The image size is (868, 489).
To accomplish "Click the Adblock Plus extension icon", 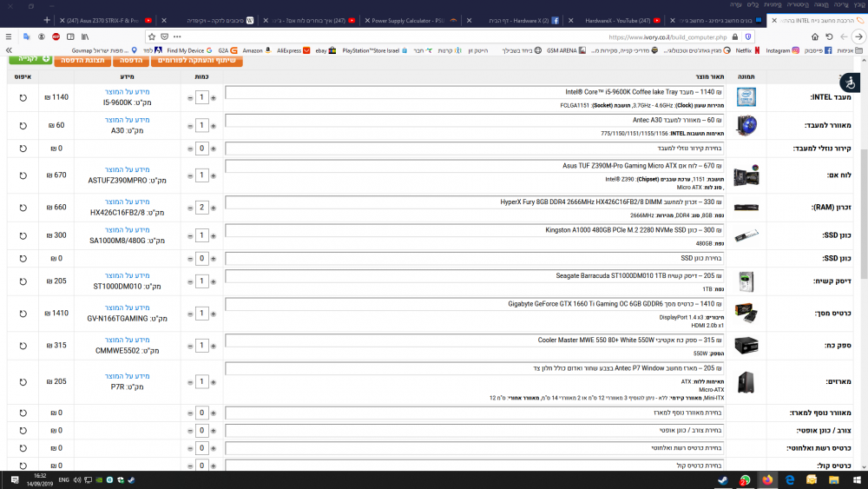I will pos(56,36).
